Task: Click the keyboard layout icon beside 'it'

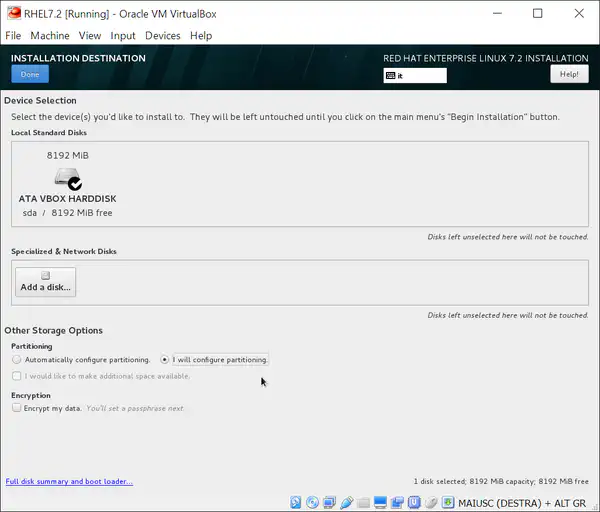Action: [390, 75]
